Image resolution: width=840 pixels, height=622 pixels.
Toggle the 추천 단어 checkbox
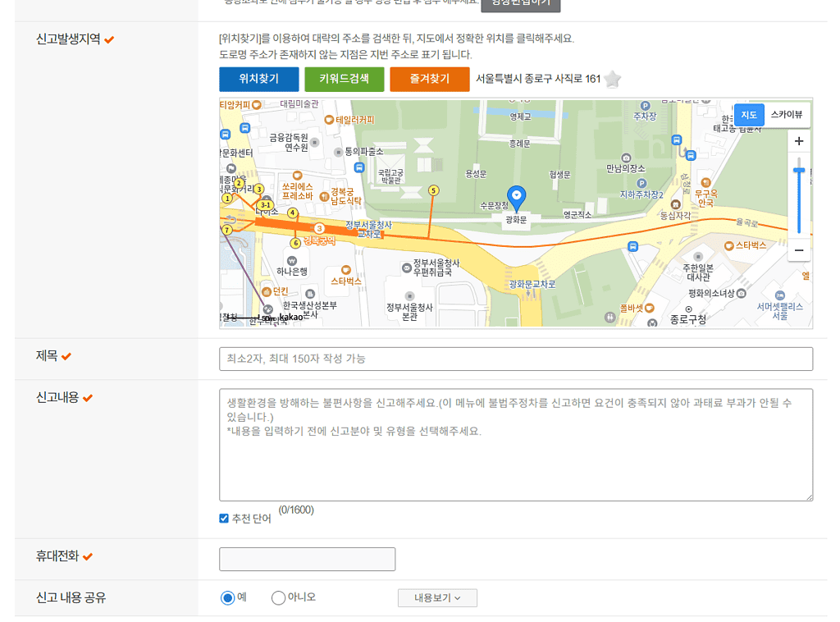click(224, 519)
